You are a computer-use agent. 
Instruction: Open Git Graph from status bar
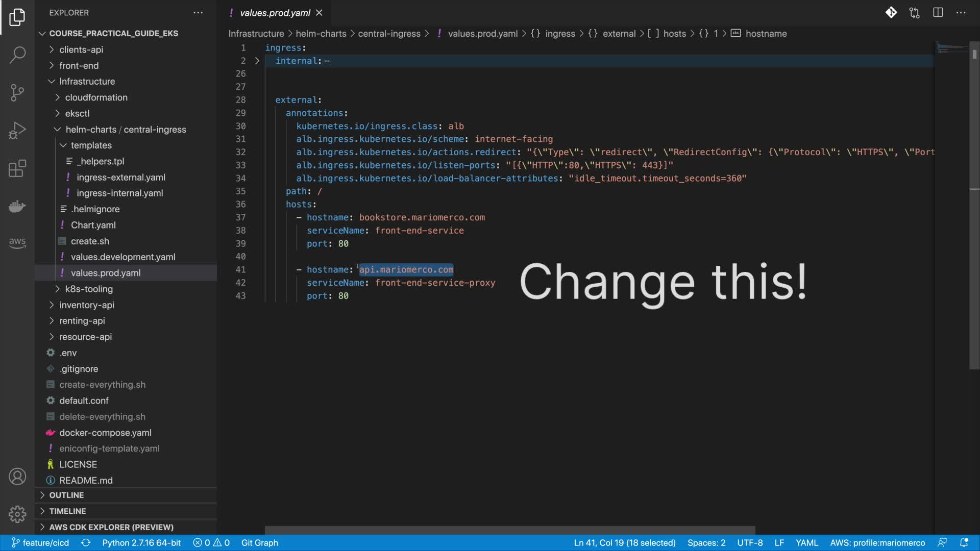[259, 543]
